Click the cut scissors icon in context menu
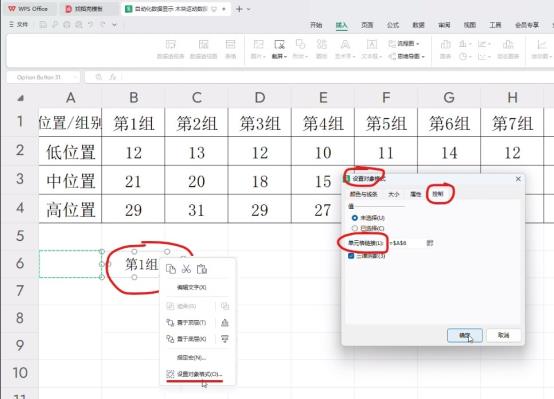Screen dimensions: 554x399 pos(186,269)
